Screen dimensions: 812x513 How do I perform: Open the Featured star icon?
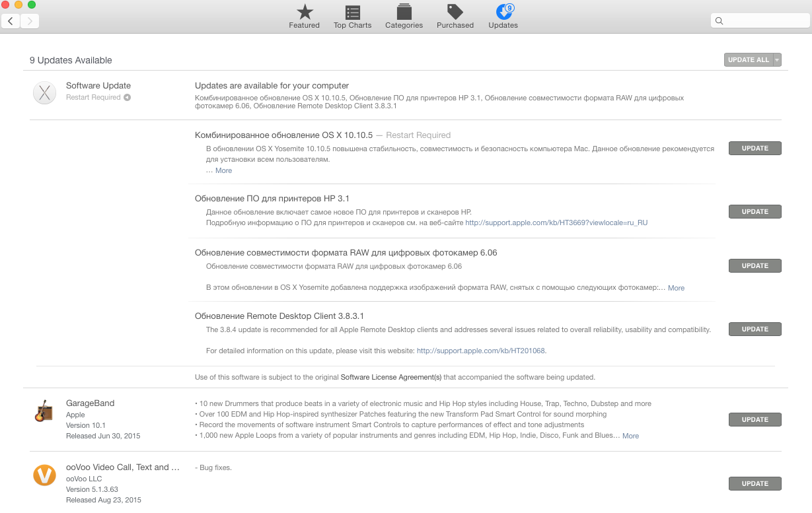coord(305,12)
